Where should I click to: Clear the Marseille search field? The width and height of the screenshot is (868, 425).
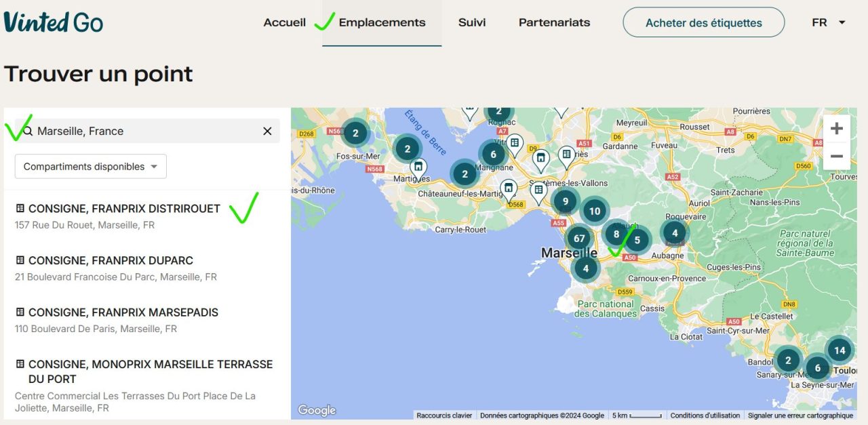267,131
